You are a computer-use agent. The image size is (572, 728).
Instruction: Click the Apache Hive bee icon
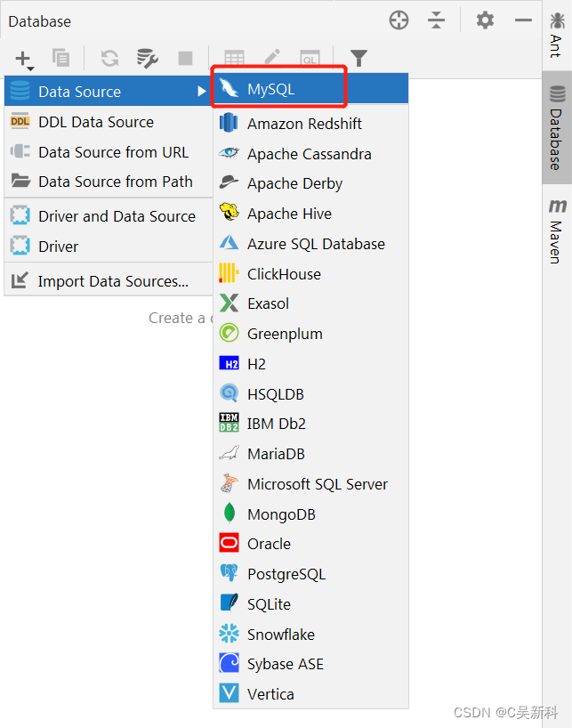coord(230,213)
